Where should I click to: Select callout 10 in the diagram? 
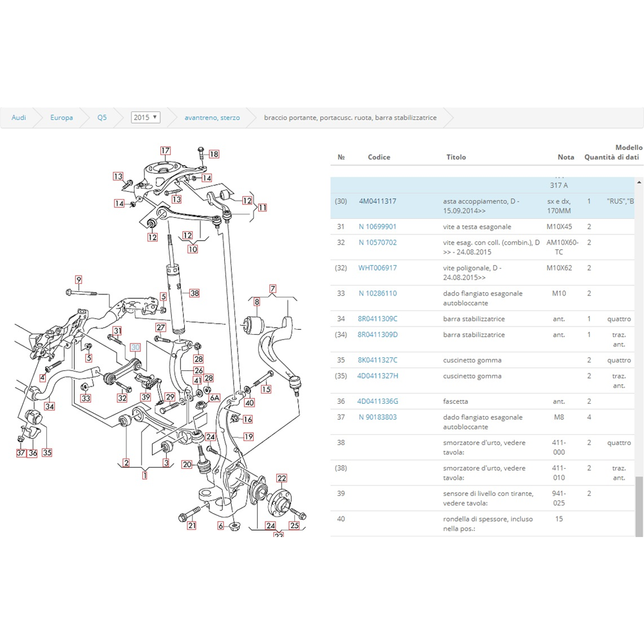click(x=193, y=249)
